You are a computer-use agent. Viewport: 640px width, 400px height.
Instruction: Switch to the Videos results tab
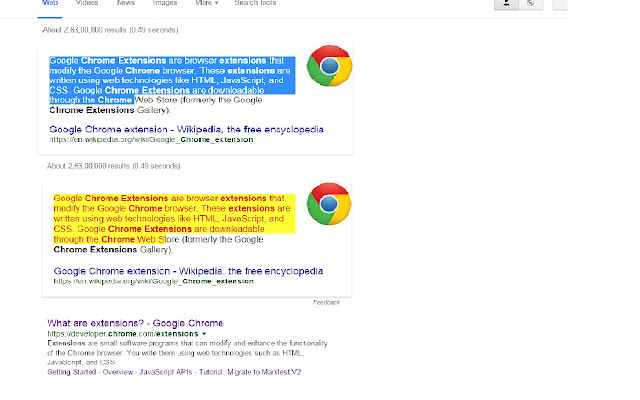point(87,3)
